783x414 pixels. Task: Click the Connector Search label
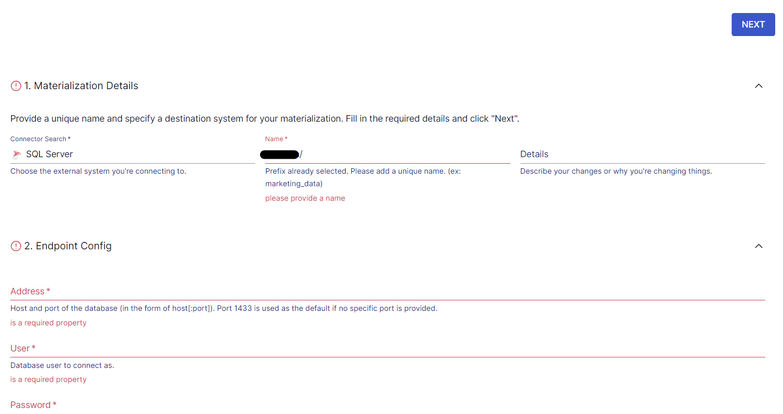[40, 139]
